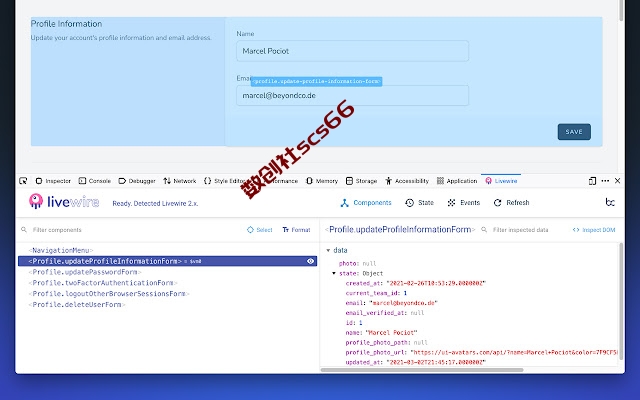Click the updated_at property

(416, 362)
